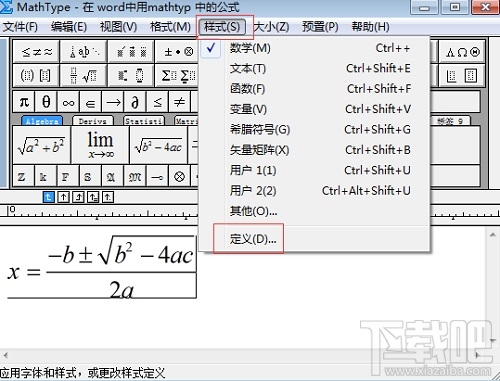Open the spaces and ellipses palette
The image size is (500, 381).
84,52
